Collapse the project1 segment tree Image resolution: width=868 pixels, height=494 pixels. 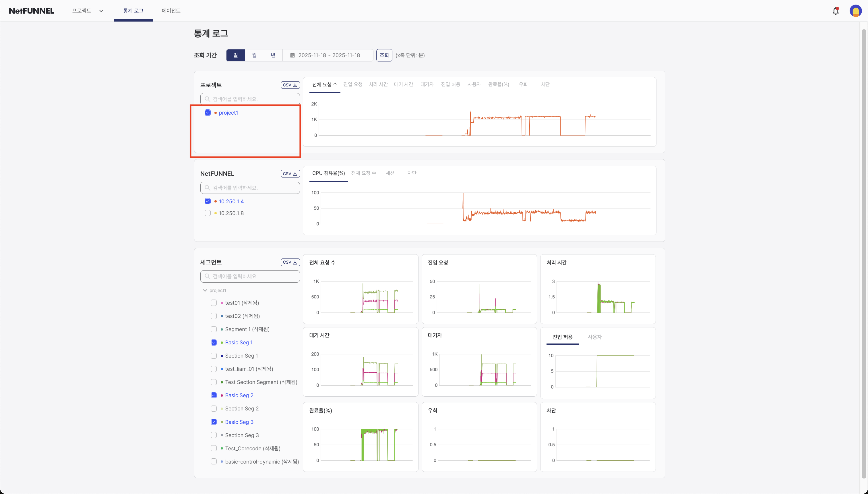point(205,290)
